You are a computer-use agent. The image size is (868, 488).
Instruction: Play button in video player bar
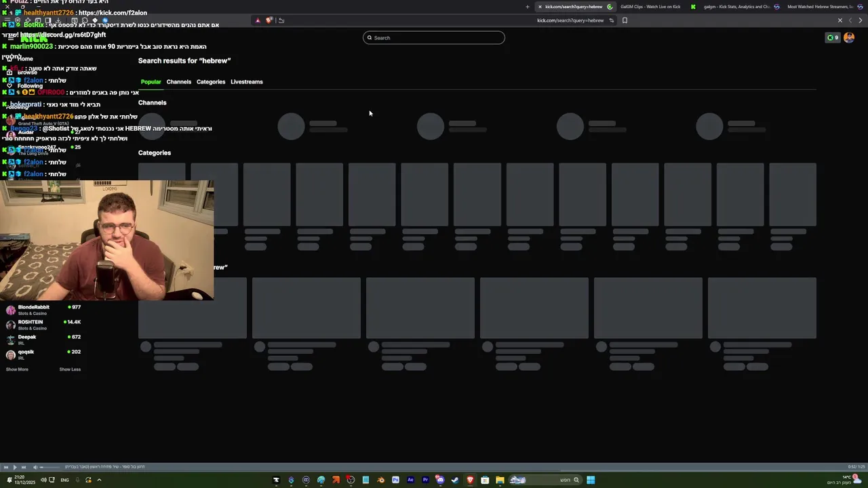pos(14,467)
